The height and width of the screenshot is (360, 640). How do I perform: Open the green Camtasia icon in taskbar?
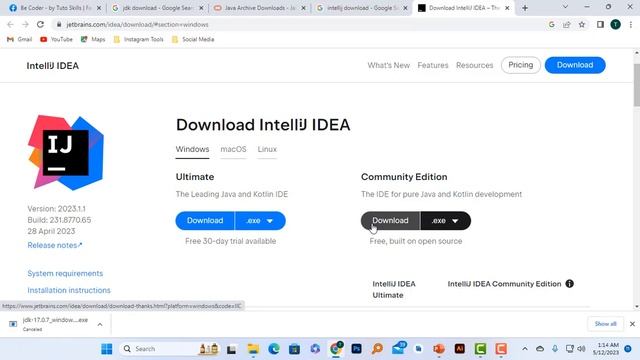pos(480,349)
